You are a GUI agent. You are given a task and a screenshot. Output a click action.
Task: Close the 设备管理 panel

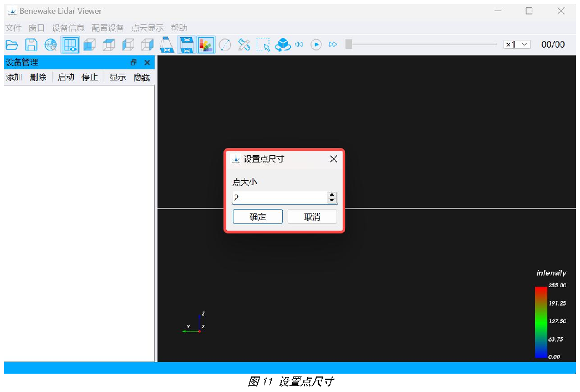(147, 63)
